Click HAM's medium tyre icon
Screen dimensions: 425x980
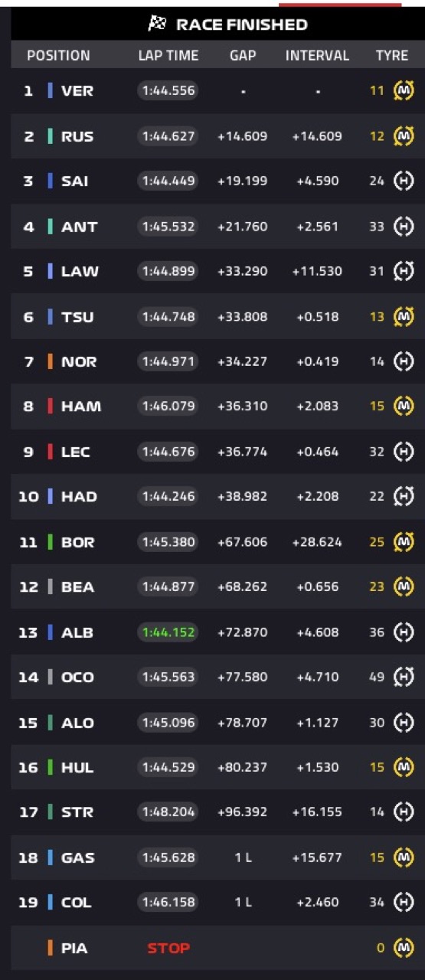click(404, 407)
